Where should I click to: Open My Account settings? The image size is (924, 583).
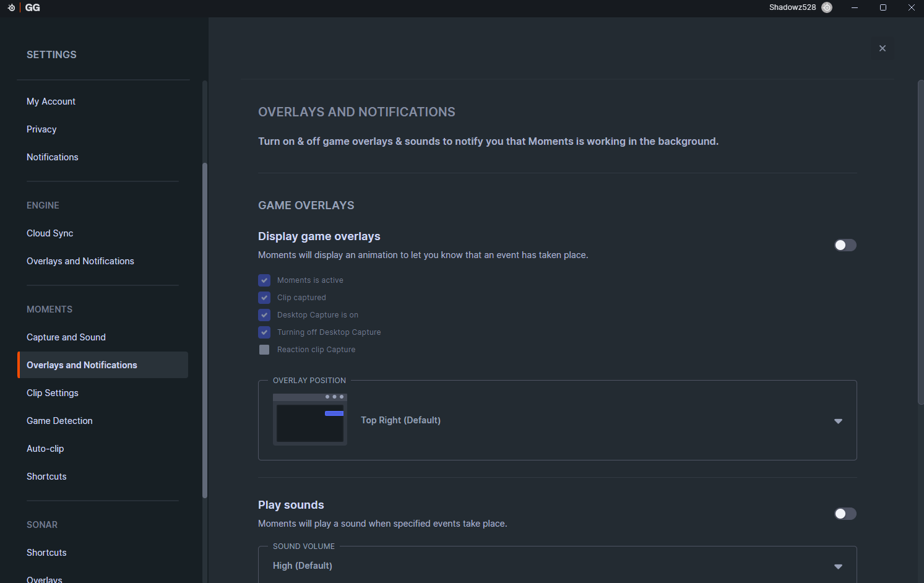(51, 101)
